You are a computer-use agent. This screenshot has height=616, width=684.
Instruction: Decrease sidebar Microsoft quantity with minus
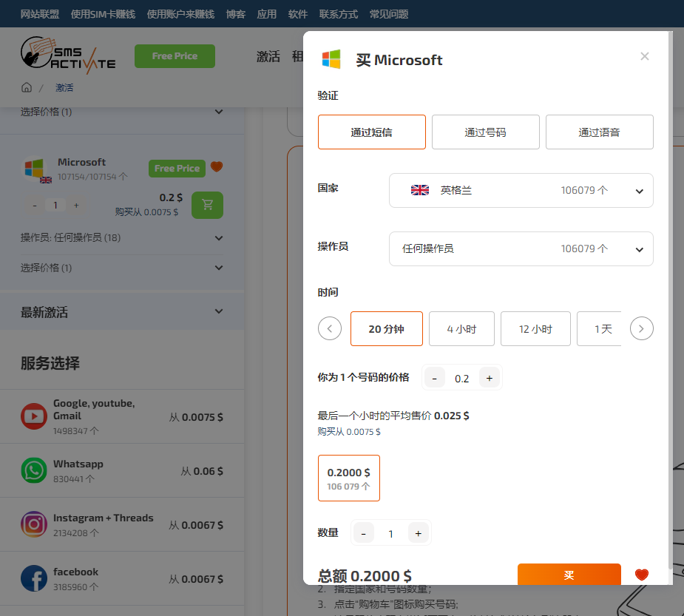(35, 205)
